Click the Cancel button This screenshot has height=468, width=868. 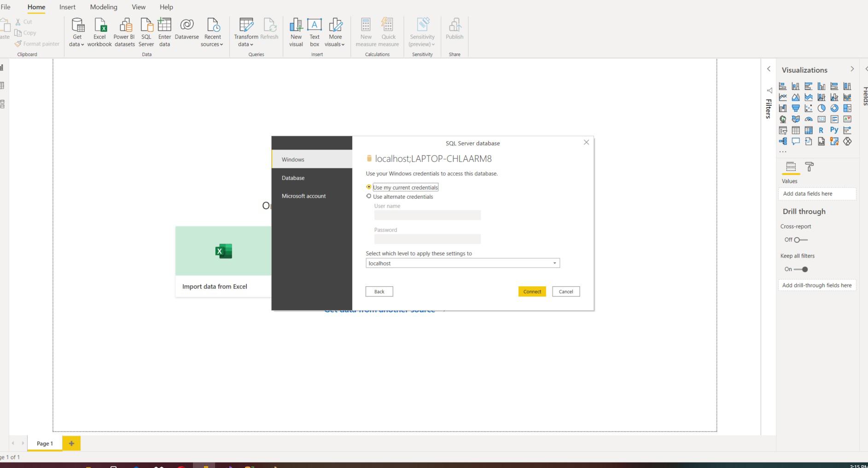click(x=566, y=291)
